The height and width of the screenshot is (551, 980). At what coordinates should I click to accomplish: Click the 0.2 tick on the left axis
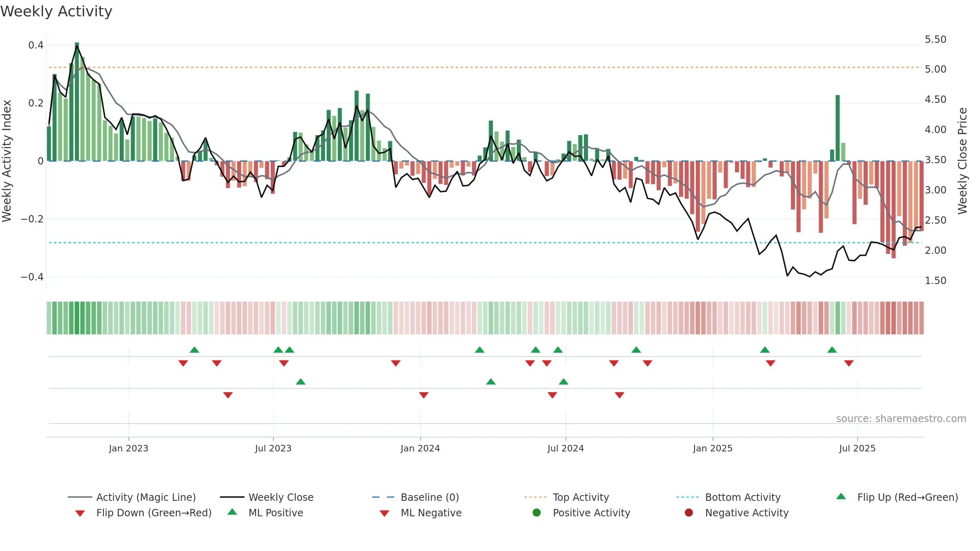(36, 103)
